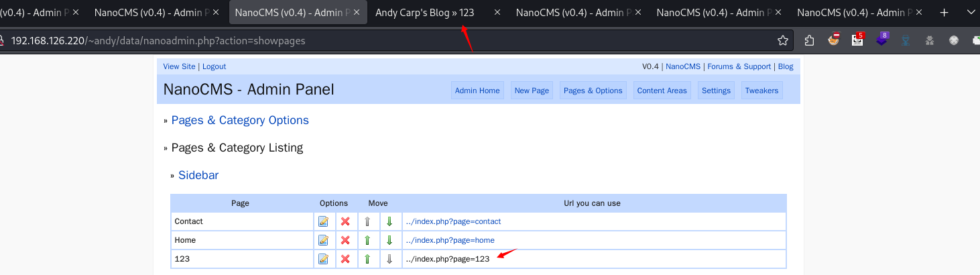This screenshot has height=275, width=980.
Task: Open Content Areas
Action: 662,91
